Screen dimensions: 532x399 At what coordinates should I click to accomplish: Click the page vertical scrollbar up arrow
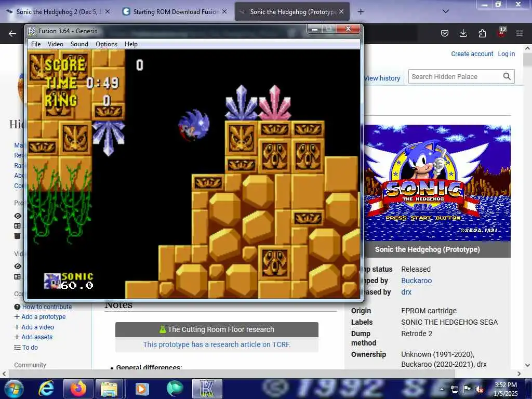pyautogui.click(x=528, y=48)
